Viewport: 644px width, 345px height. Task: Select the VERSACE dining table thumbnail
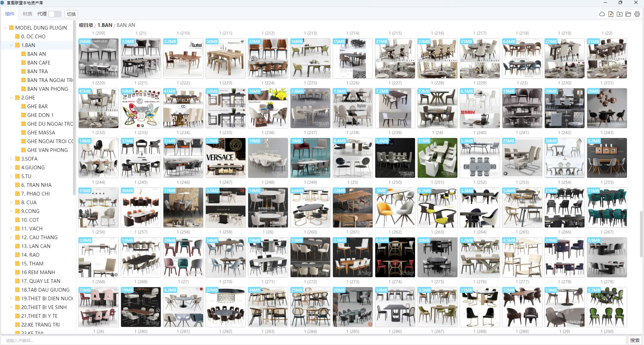(225, 158)
